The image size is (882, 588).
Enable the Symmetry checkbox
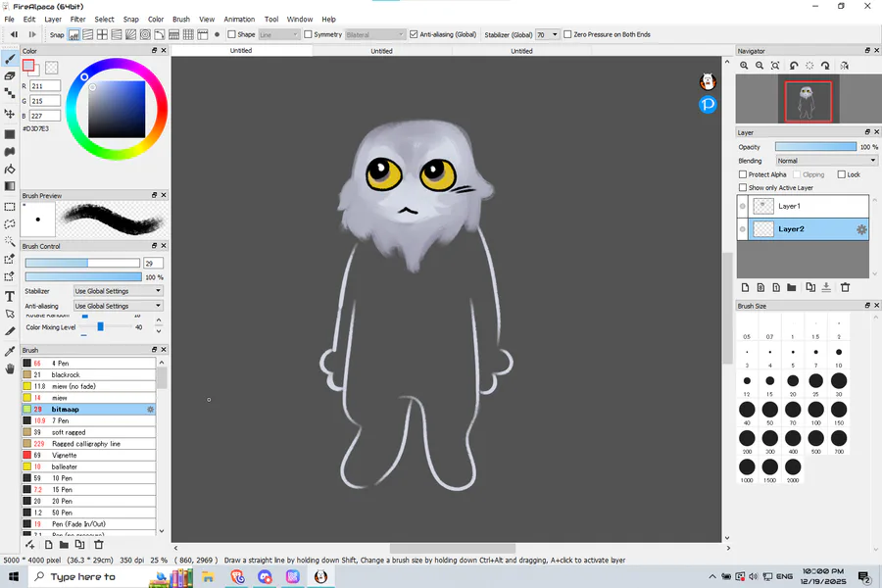pyautogui.click(x=308, y=34)
